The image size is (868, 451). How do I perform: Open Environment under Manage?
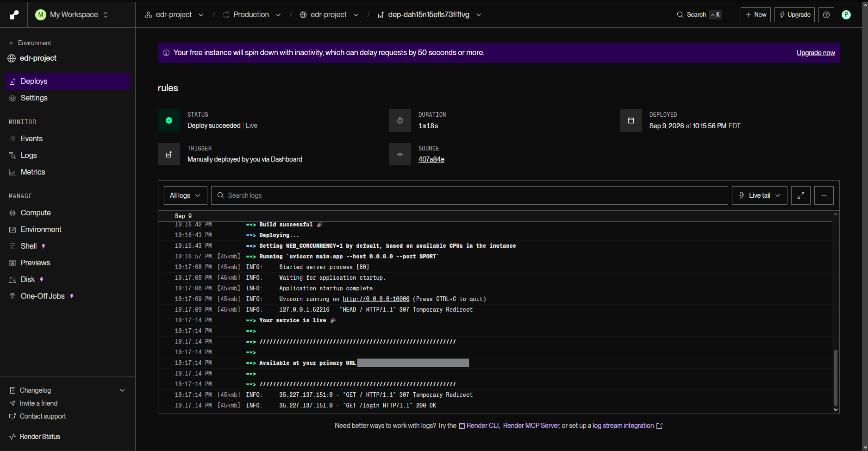[x=68, y=229]
